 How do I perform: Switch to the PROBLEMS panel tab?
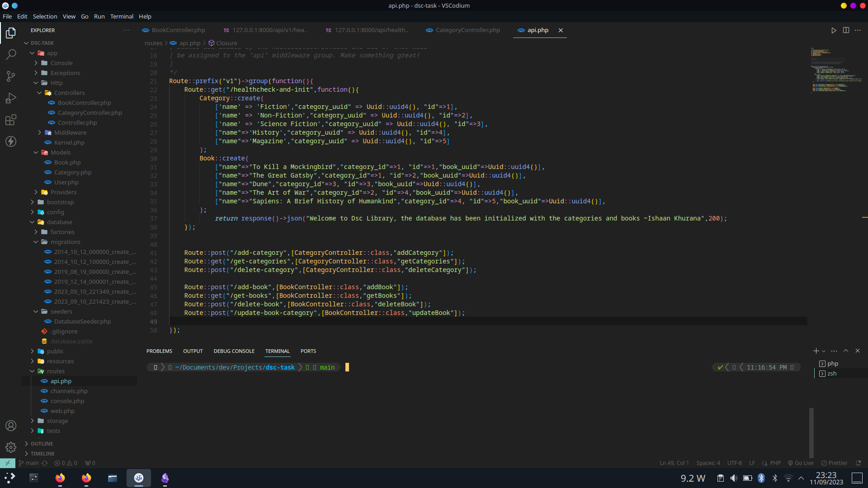click(x=159, y=351)
